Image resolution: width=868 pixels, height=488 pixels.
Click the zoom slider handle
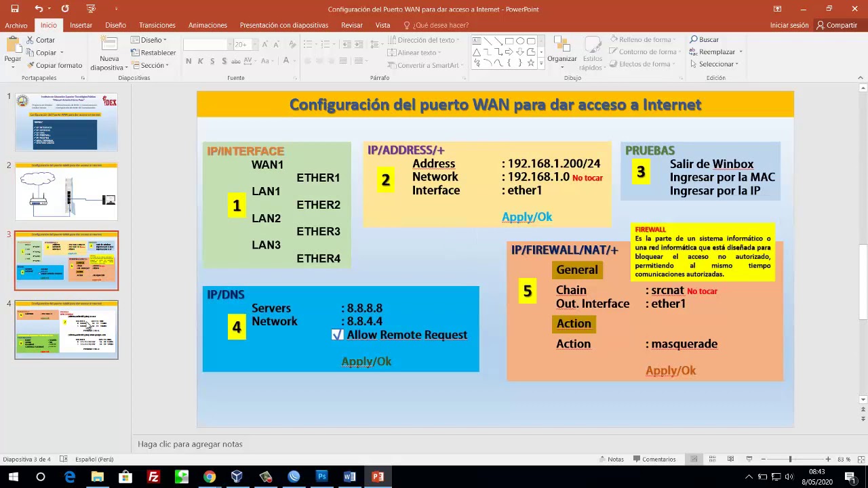pyautogui.click(x=790, y=460)
